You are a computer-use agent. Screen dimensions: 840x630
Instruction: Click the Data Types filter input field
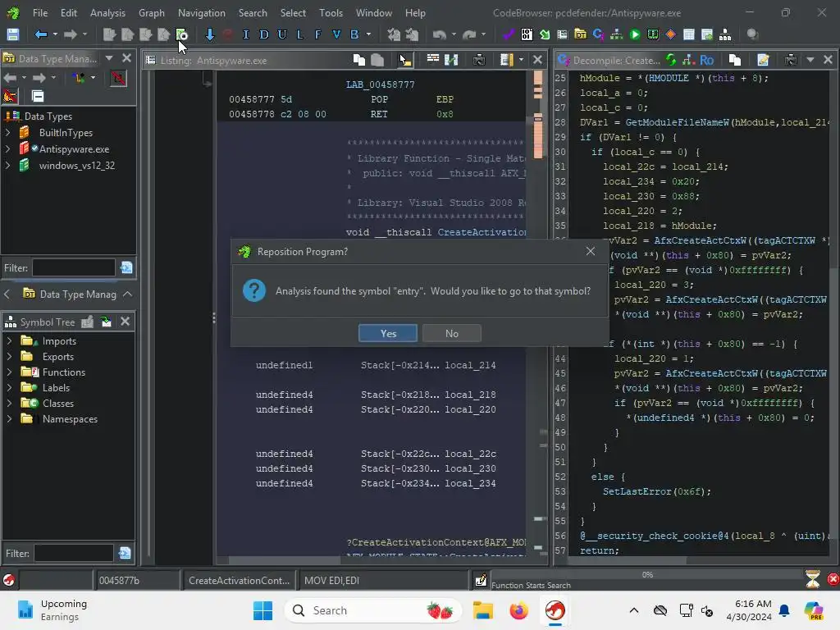pyautogui.click(x=73, y=267)
